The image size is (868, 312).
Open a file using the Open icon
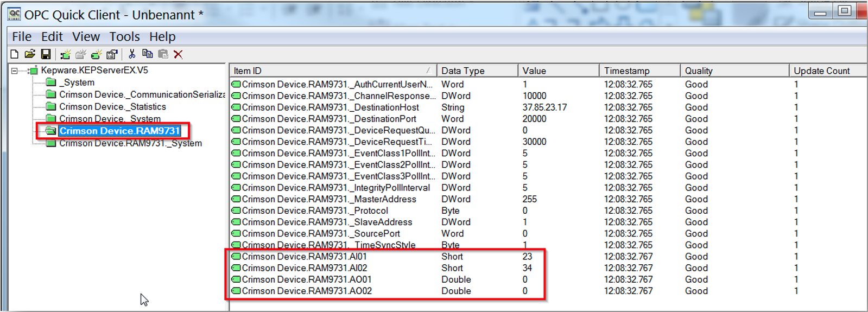click(30, 54)
